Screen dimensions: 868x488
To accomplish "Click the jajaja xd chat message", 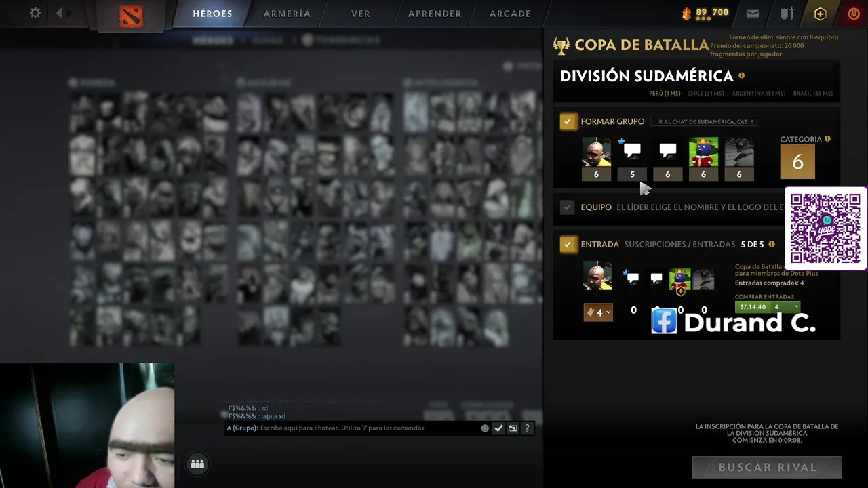I will [x=273, y=416].
